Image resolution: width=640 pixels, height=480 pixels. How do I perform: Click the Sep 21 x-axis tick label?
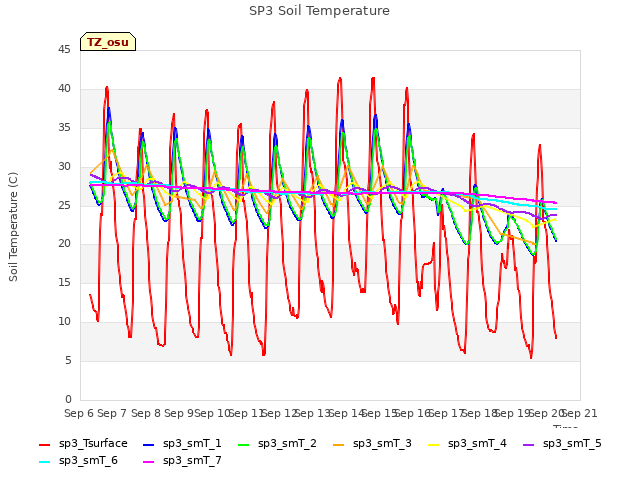(x=580, y=413)
